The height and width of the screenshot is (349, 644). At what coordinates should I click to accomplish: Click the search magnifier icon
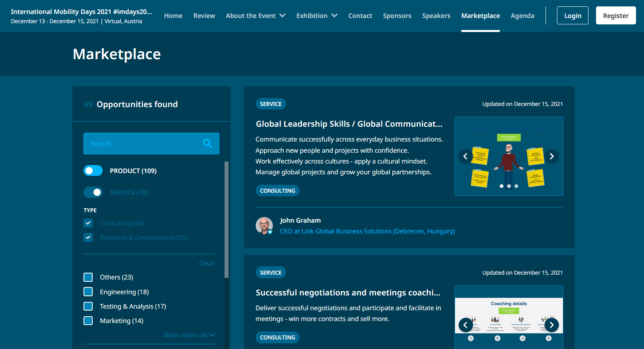coord(207,143)
